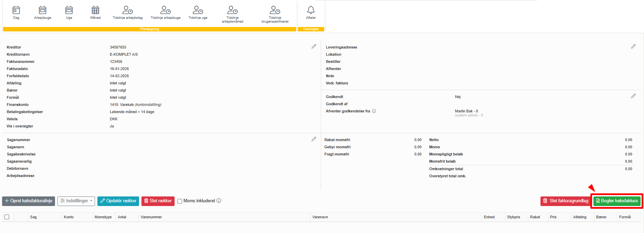
Task: Click green Bogfør købsfaktura button
Action: tap(617, 201)
